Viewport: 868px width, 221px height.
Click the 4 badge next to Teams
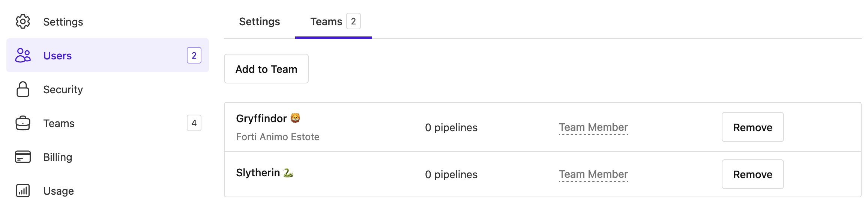[194, 123]
